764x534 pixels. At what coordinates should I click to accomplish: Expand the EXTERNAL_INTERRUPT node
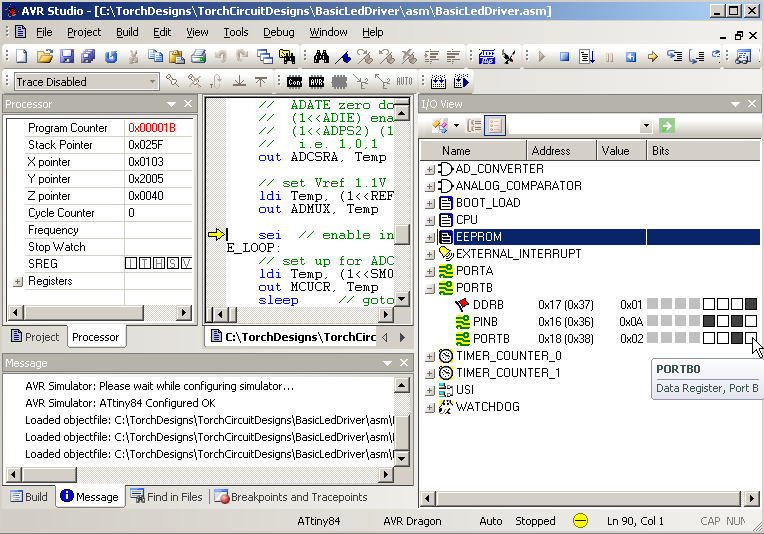tap(429, 254)
